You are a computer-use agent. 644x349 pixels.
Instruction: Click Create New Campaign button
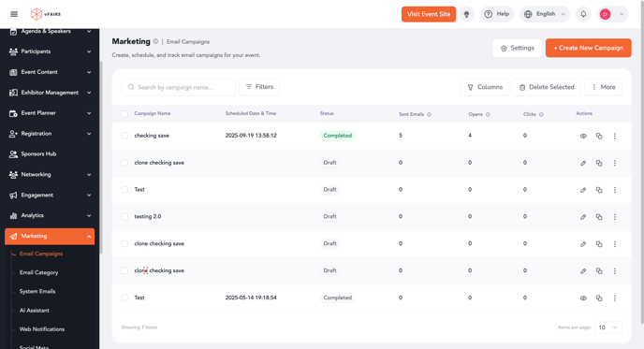click(588, 48)
